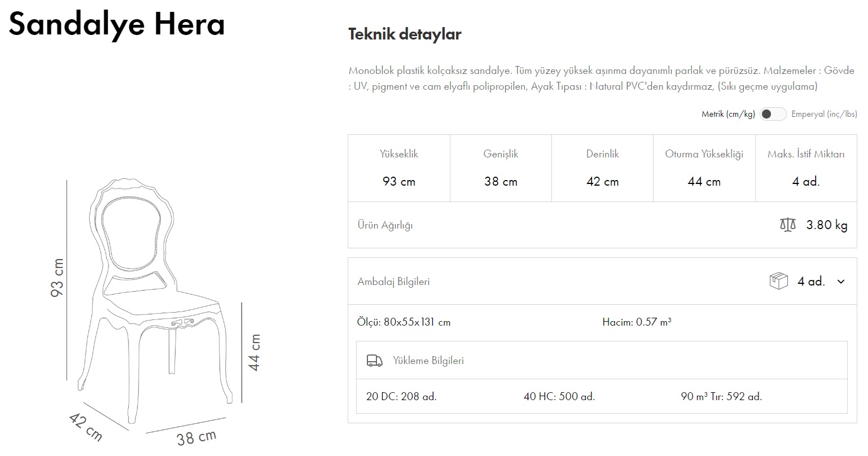Select the Ambalaj Bilgileri row label
Screen dimensions: 868x456
393,282
